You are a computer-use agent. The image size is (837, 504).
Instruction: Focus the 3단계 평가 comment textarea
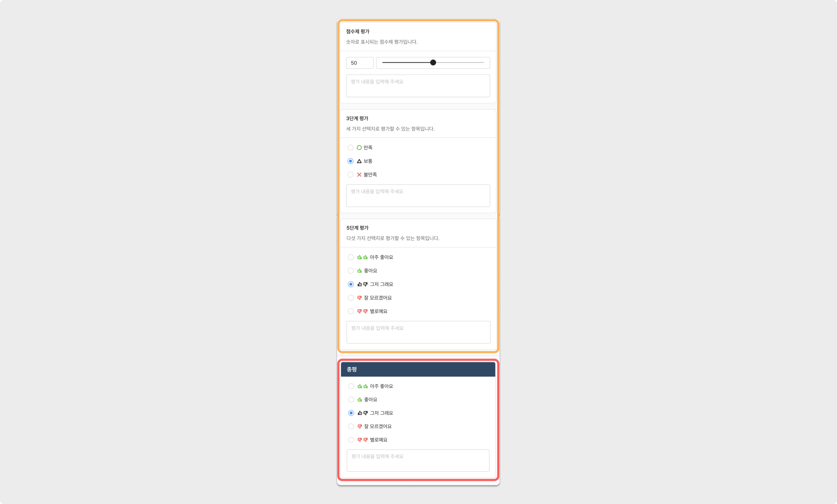pos(418,196)
